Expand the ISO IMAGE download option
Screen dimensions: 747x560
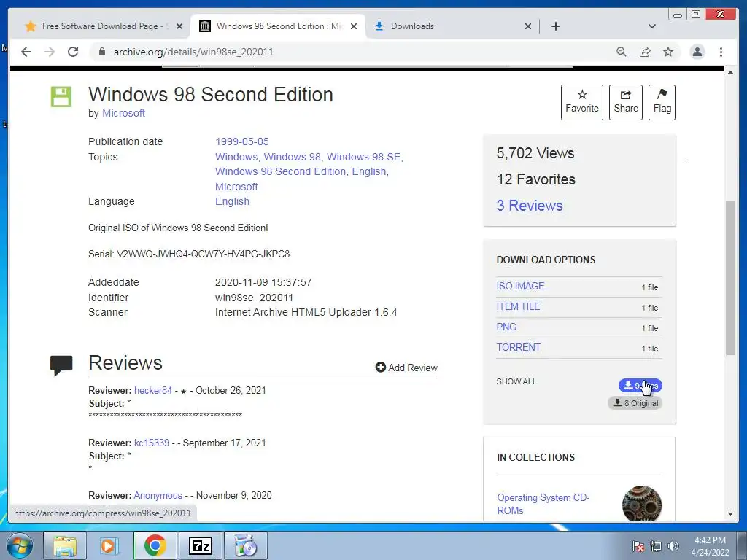pyautogui.click(x=520, y=286)
